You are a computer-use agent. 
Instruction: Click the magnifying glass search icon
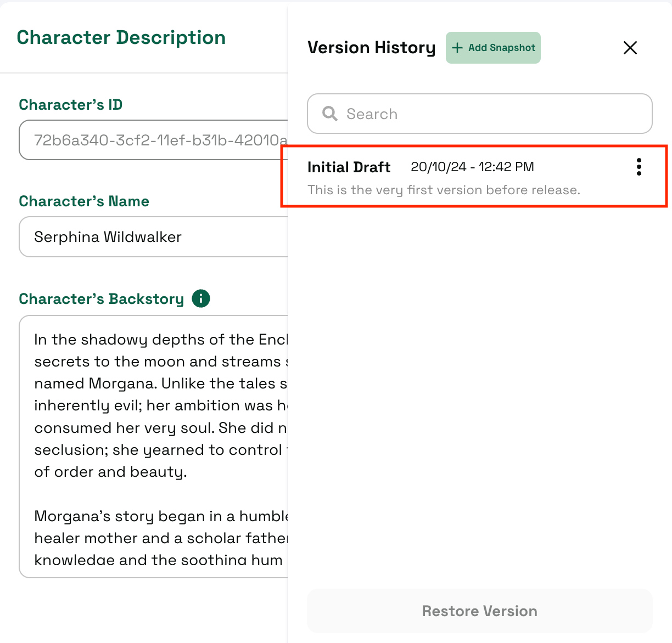click(330, 114)
